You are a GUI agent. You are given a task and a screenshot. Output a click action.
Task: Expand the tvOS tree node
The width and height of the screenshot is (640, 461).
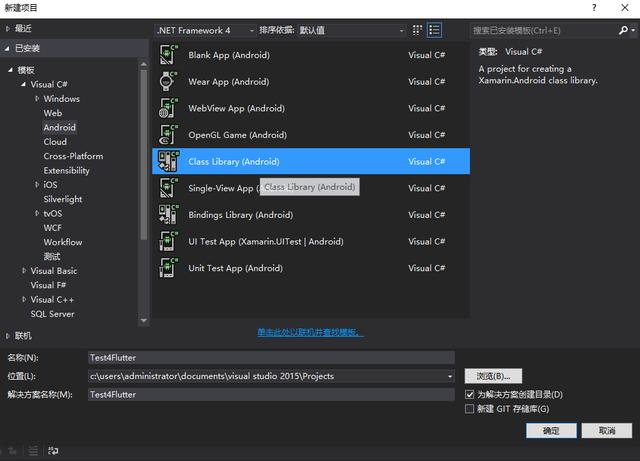click(x=37, y=213)
